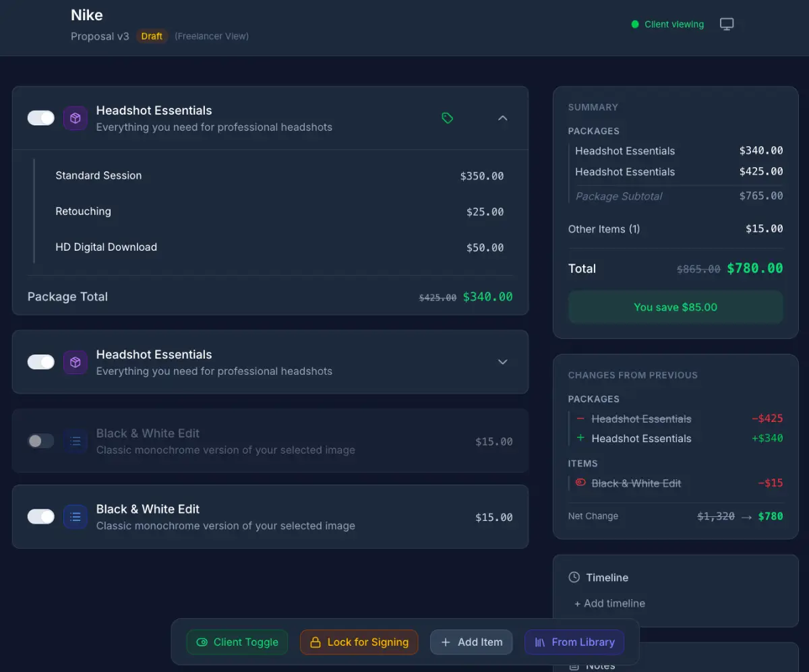The image size is (809, 672).
Task: Disable the active Black & White Edit item
Action: pos(41,517)
